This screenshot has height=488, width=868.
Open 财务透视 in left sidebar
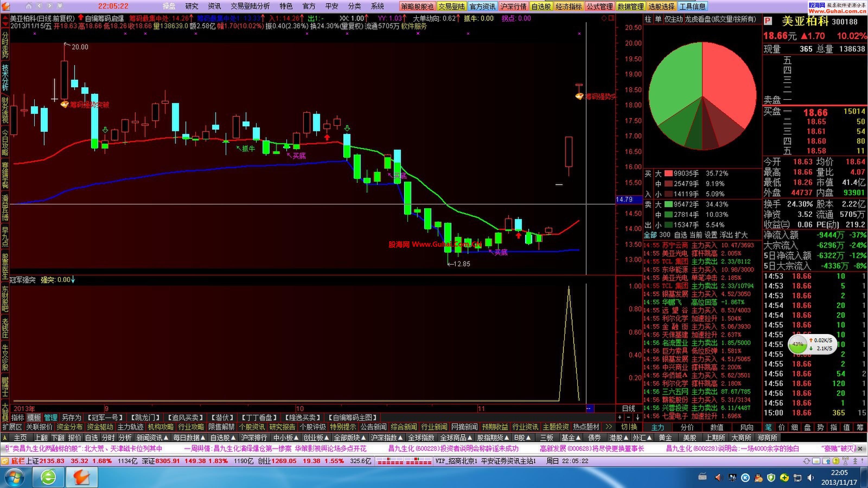(x=5, y=110)
